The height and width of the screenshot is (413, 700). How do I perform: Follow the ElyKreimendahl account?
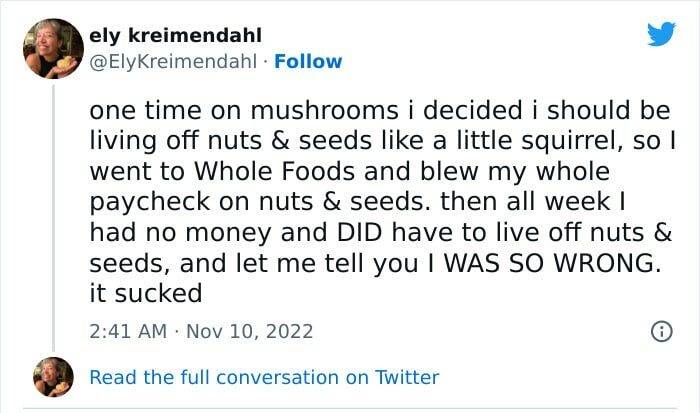point(309,61)
